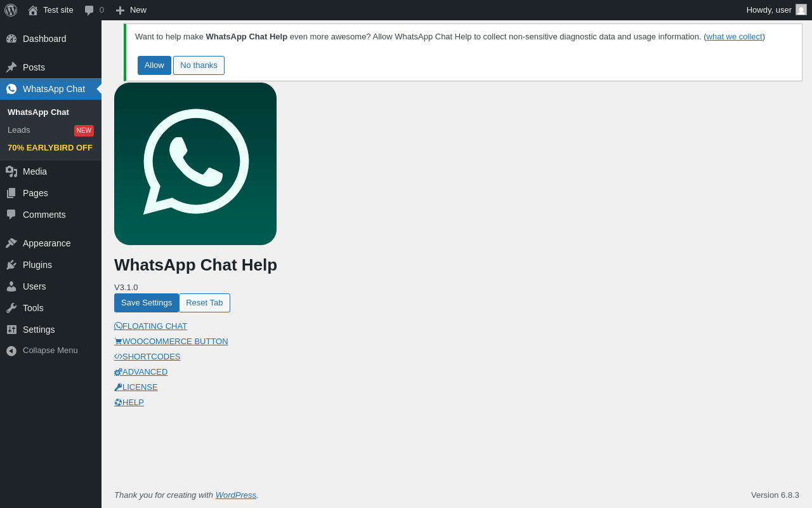Click the WhatsApp Chat sidebar icon

click(x=11, y=89)
